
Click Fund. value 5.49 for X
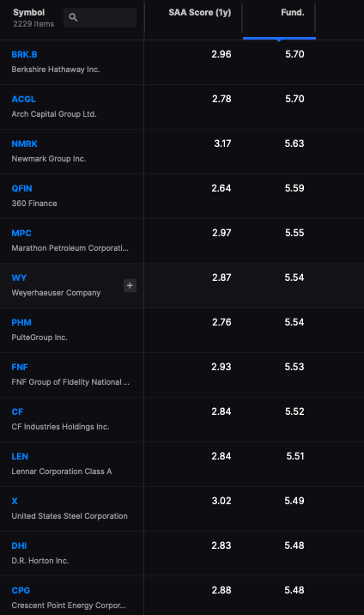point(294,502)
